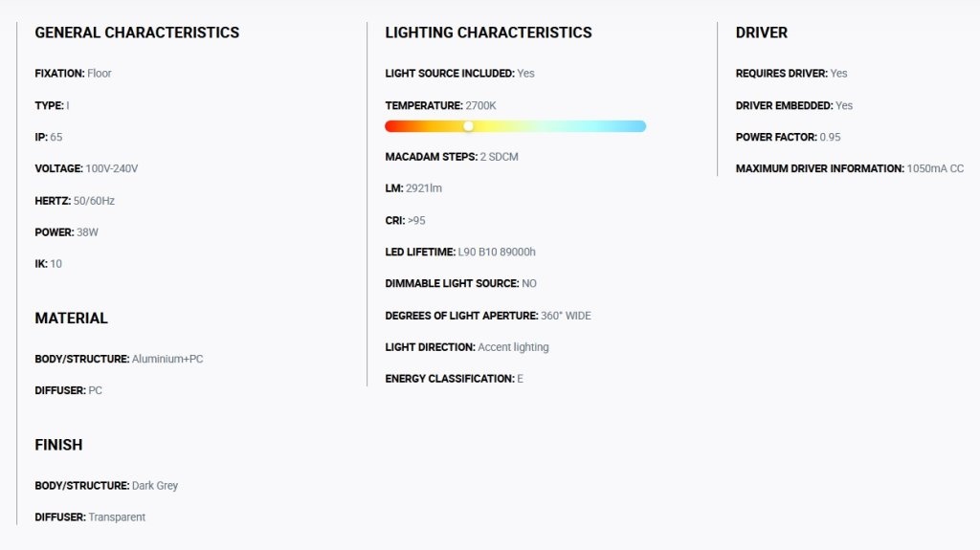Click the Finish section heading
980x550 pixels.
(58, 445)
